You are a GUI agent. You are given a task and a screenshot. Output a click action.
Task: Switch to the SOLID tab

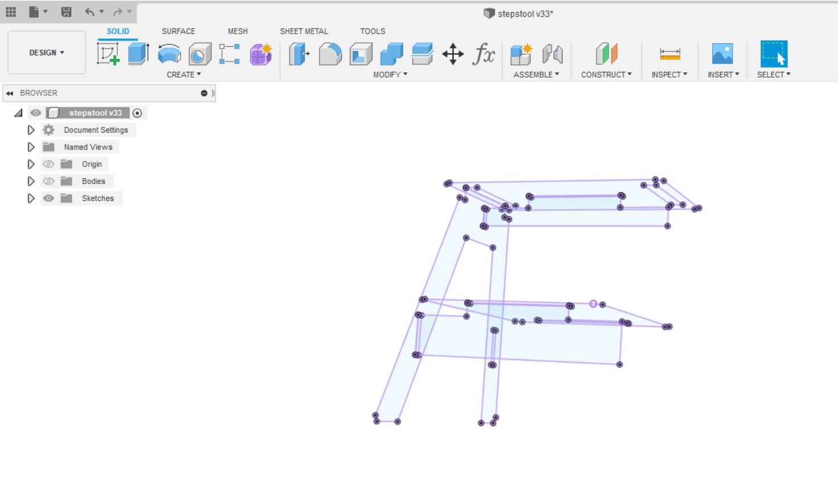click(x=118, y=31)
